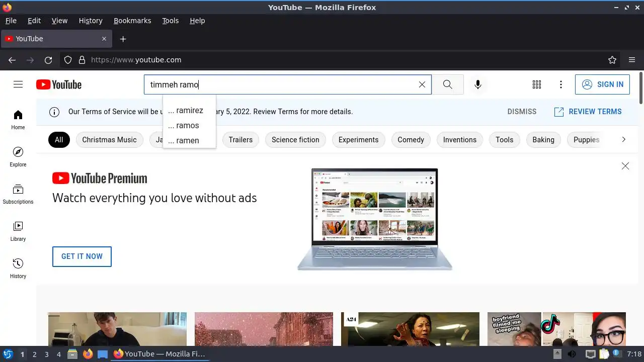Click GET IT NOW button
The image size is (644, 362).
[x=82, y=256]
